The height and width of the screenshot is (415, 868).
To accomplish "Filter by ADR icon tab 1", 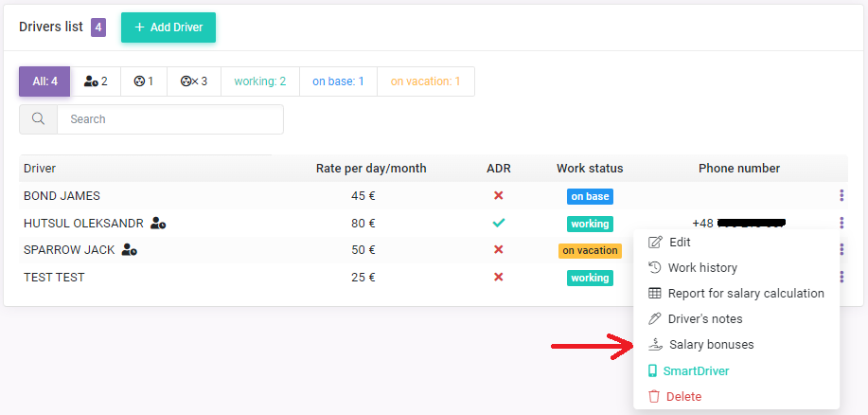I will pos(143,81).
